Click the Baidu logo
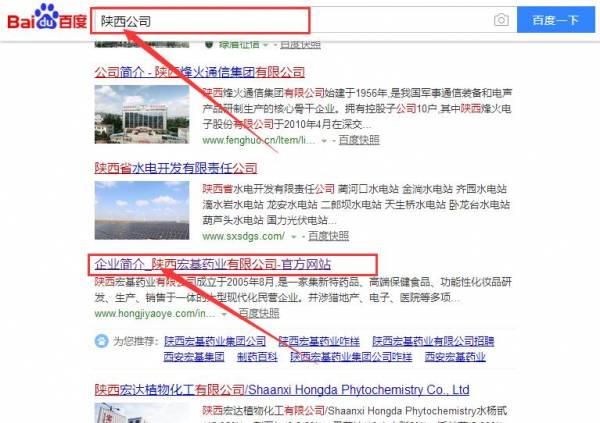 [47, 18]
